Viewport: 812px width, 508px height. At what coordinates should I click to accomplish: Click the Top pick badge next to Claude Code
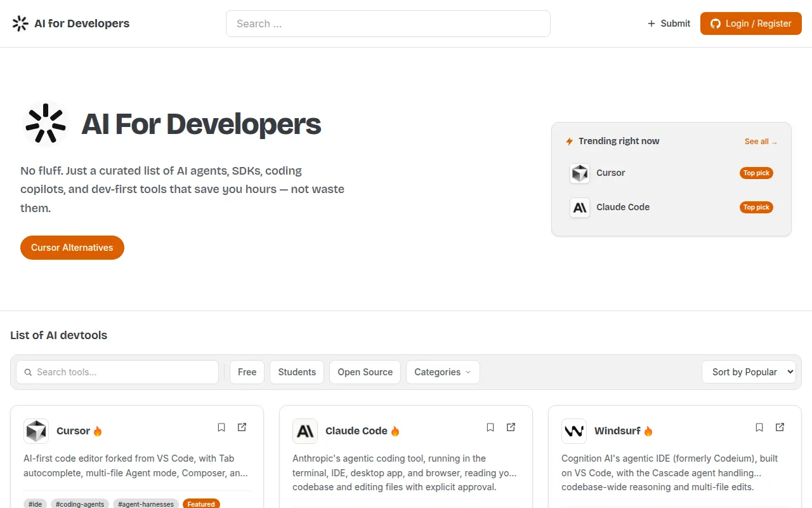(756, 208)
